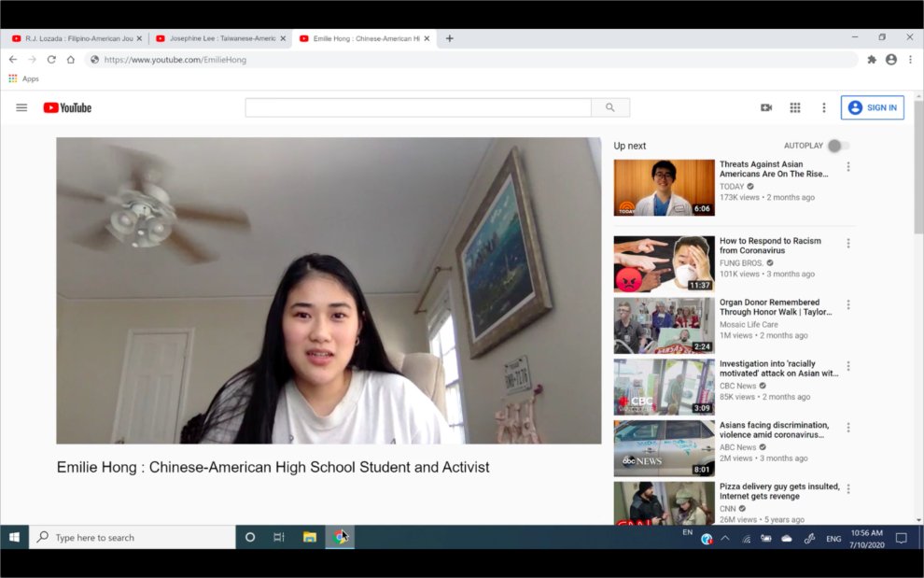924x578 pixels.
Task: Click title 'Organ Donor Remembered Through Honor Walk'
Action: tap(776, 306)
